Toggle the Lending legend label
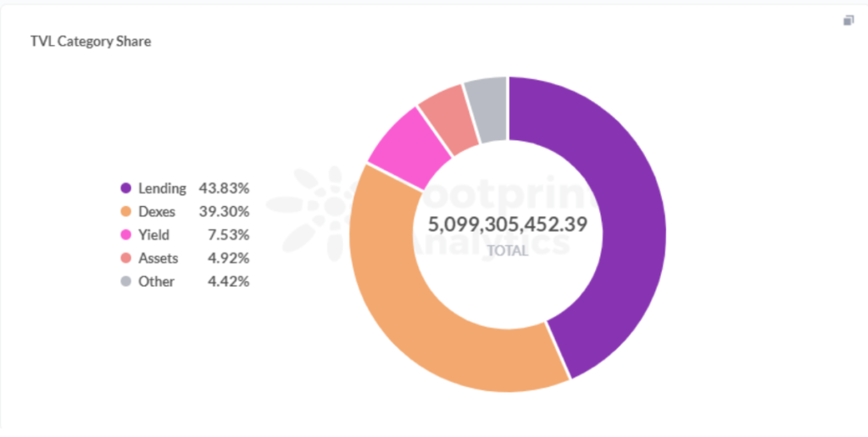The image size is (868, 437). (162, 188)
